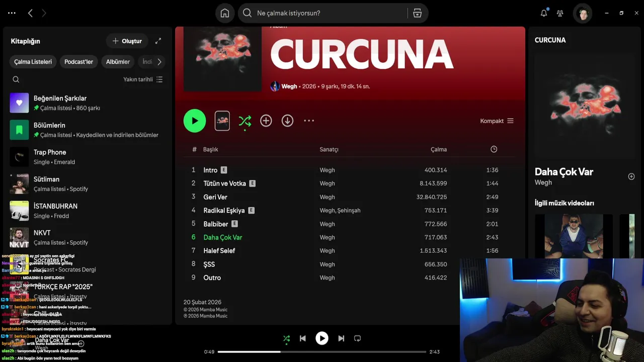Click the now-playing album artwork

click(x=584, y=106)
